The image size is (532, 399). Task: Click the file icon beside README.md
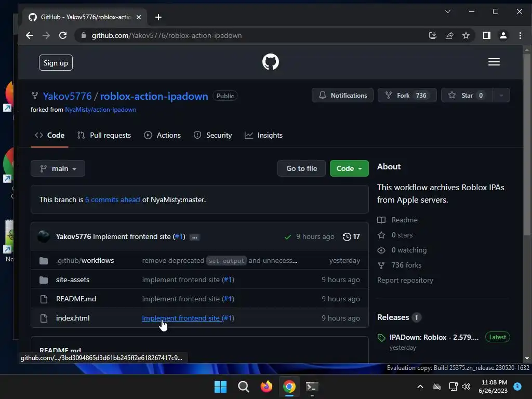(x=44, y=299)
